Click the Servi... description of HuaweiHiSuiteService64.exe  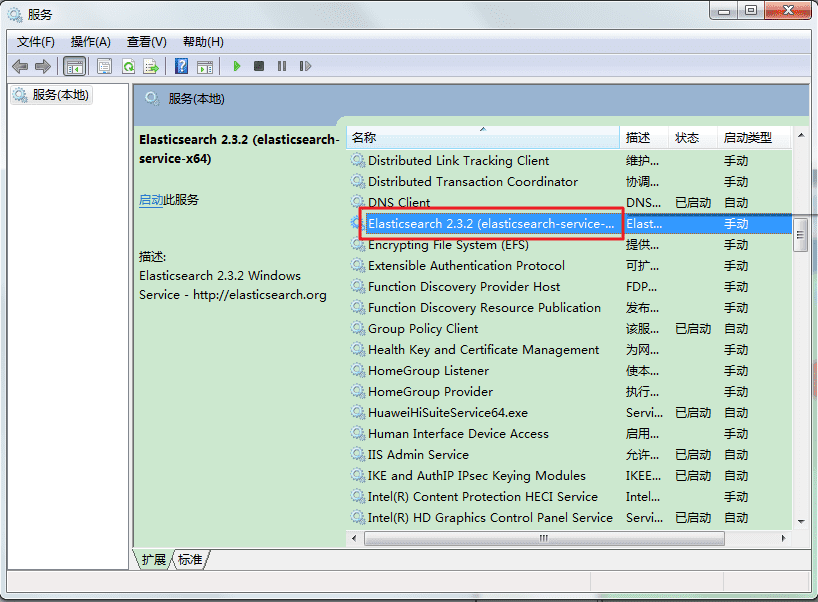pyautogui.click(x=644, y=413)
